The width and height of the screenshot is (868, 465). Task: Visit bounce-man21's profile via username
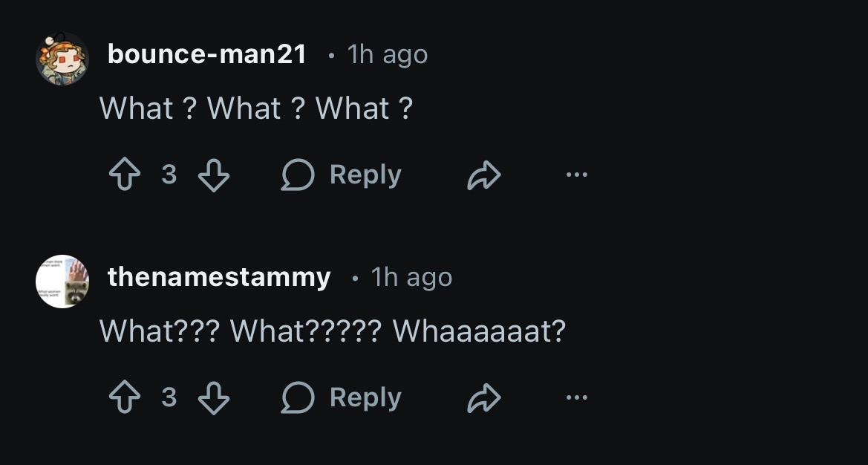pyautogui.click(x=207, y=54)
